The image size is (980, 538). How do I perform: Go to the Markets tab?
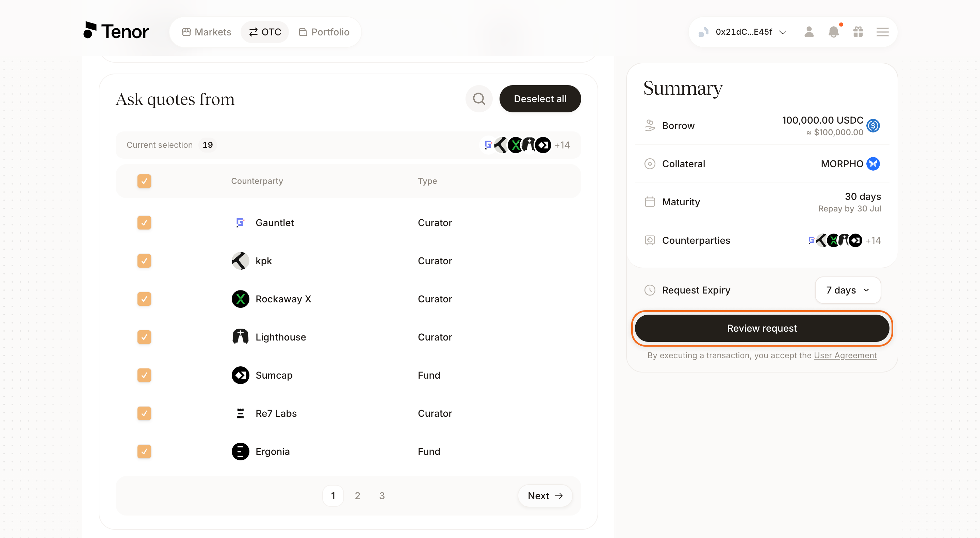point(207,32)
